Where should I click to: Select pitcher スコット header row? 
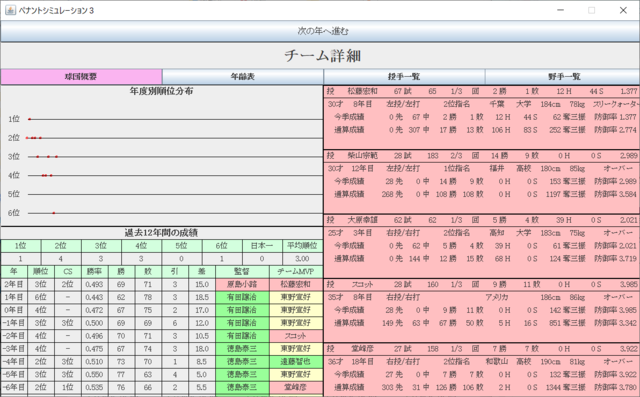point(482,284)
